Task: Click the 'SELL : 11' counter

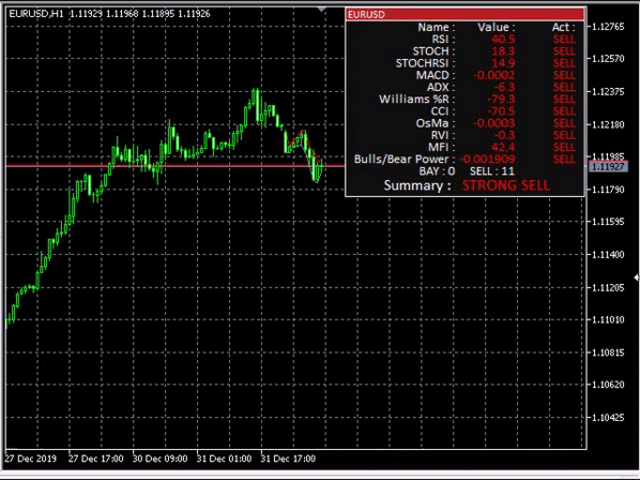Action: point(492,171)
